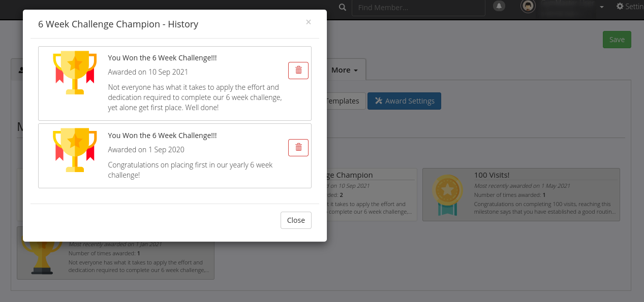Delete the 1 Sep 2020 award entry
Image resolution: width=644 pixels, height=302 pixels.
click(298, 147)
